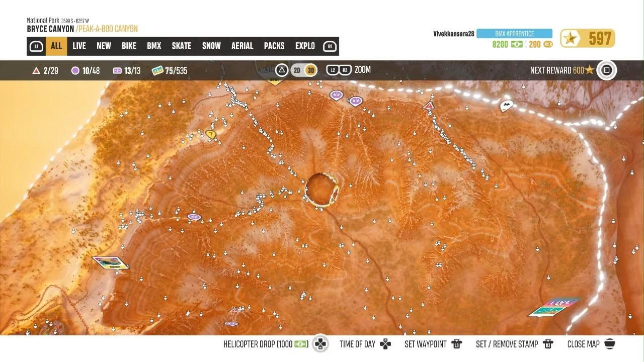Screen dimensions: 644x362
Task: Click the 200 coins currency amount
Action: [x=541, y=44]
